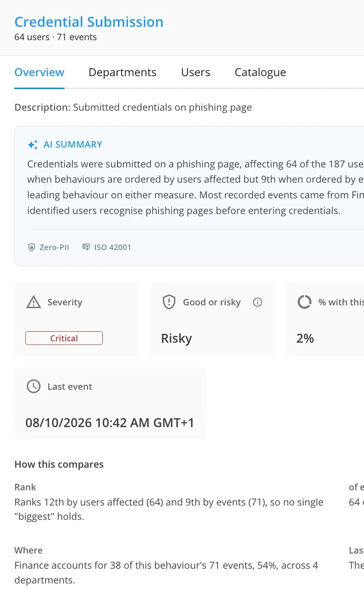This screenshot has height=595, width=364.
Task: Click the ISO 42001 label
Action: [113, 247]
